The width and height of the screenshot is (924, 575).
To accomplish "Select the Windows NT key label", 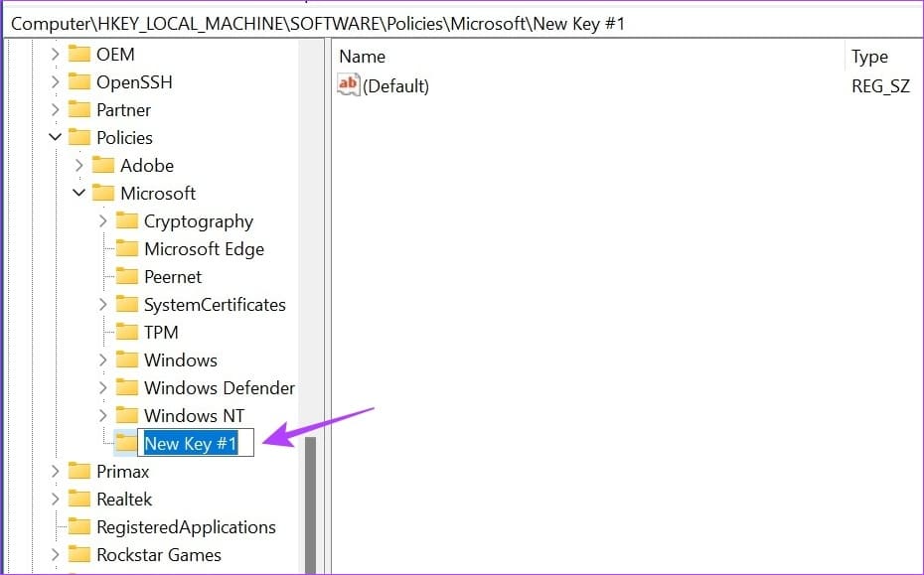I will pyautogui.click(x=194, y=415).
